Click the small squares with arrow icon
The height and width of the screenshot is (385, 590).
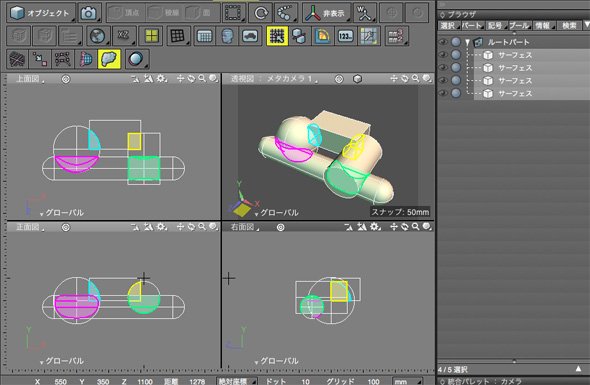pyautogui.click(x=40, y=59)
